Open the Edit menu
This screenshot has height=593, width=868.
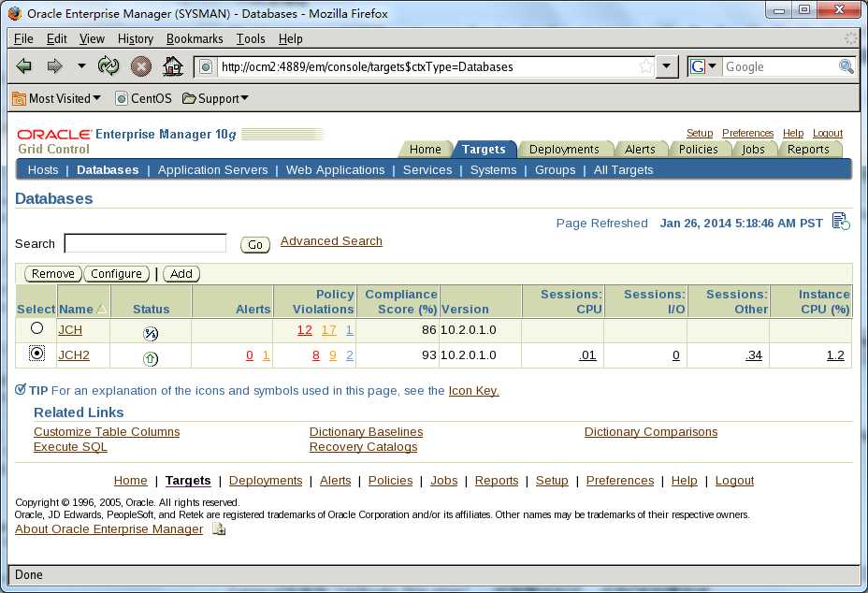56,38
